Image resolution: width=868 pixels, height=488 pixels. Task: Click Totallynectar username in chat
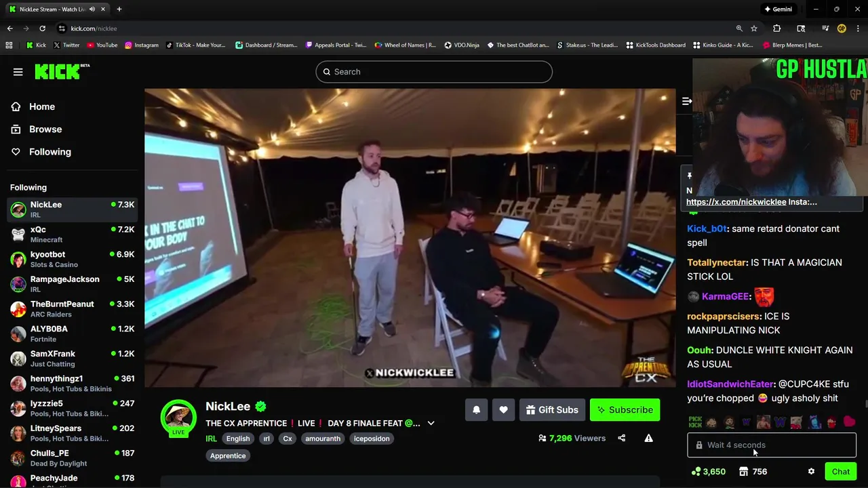(x=717, y=262)
